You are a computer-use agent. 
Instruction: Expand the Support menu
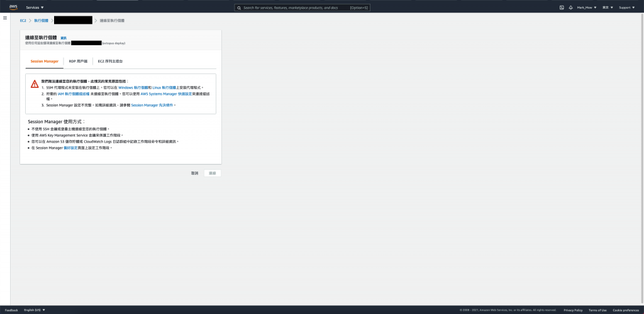point(627,8)
